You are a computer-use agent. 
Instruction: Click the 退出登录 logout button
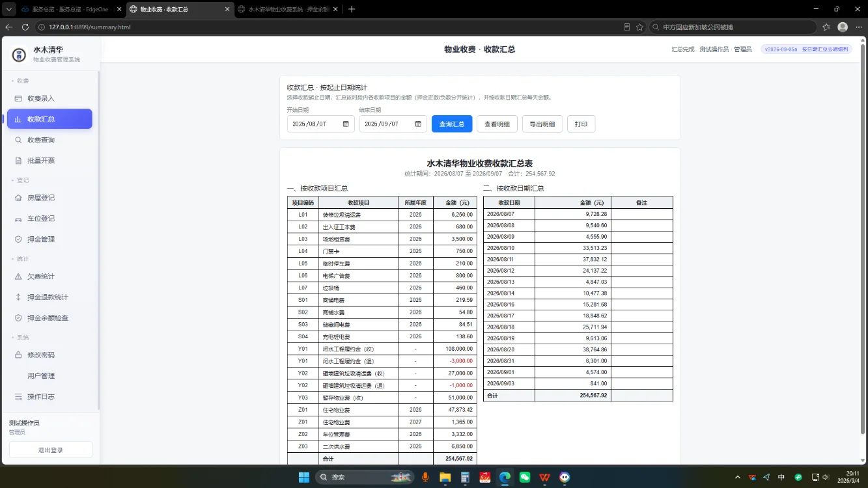tap(51, 450)
